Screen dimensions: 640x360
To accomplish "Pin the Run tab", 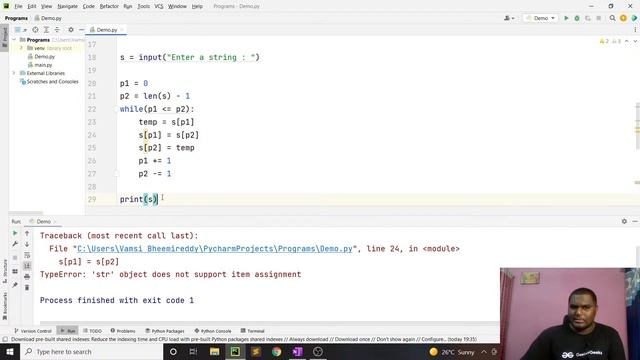I will (15, 285).
